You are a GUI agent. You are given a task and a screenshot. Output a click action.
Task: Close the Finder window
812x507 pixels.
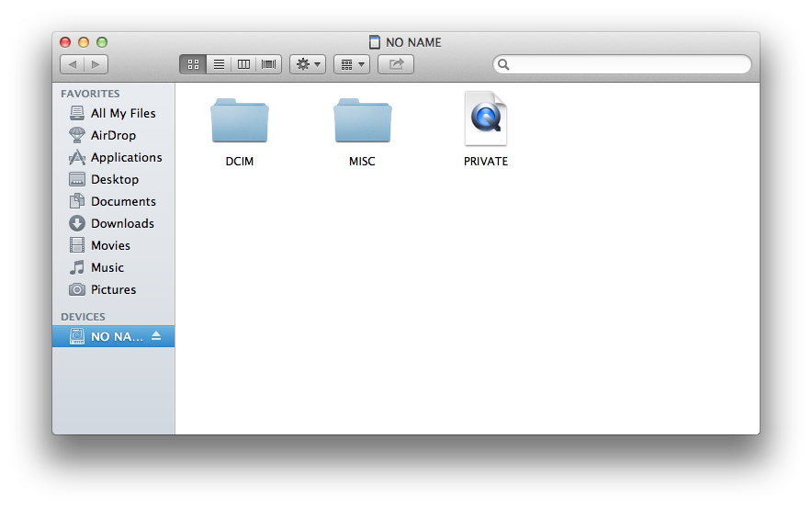coord(65,42)
